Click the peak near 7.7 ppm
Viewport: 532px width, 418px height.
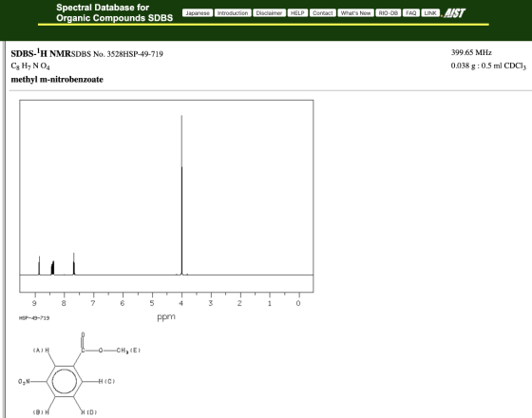(x=74, y=264)
